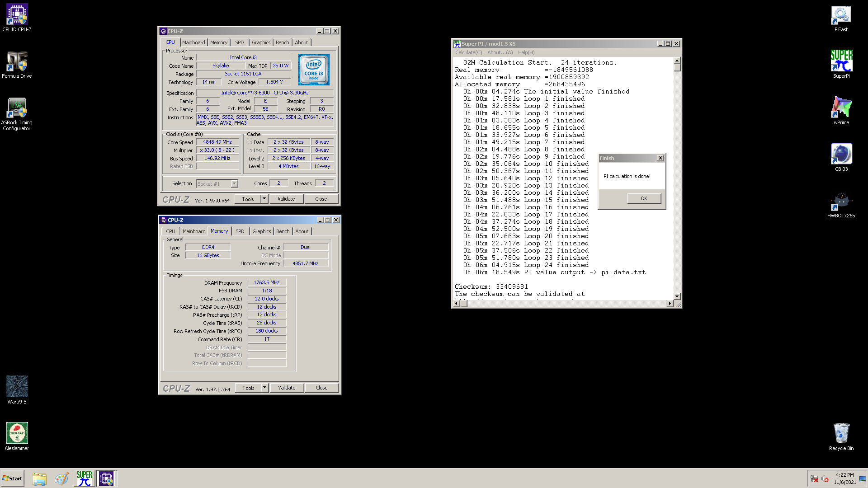Open SPD tab in top CPU-Z window
868x488 pixels.
click(x=240, y=42)
